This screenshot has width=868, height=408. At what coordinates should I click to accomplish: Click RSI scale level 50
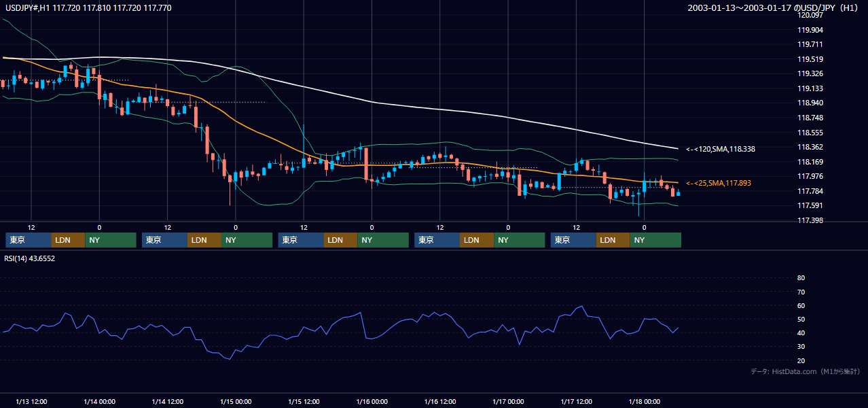coord(801,319)
